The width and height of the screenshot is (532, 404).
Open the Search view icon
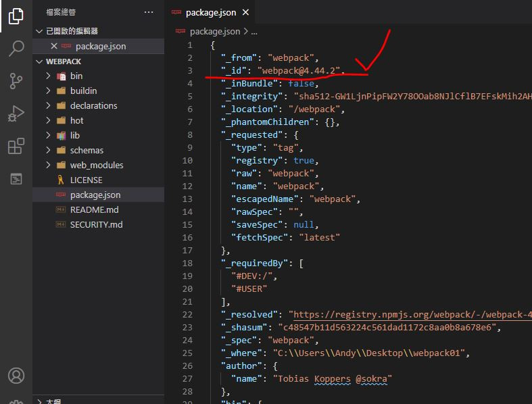16,49
